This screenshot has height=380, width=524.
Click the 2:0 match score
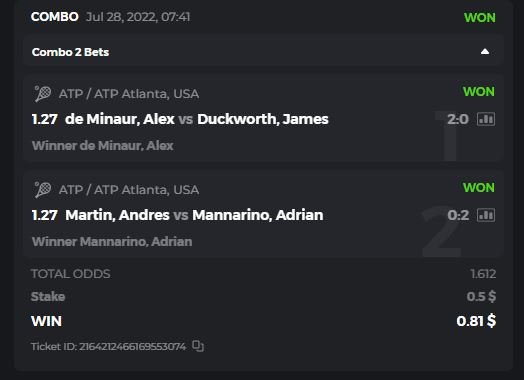click(458, 119)
